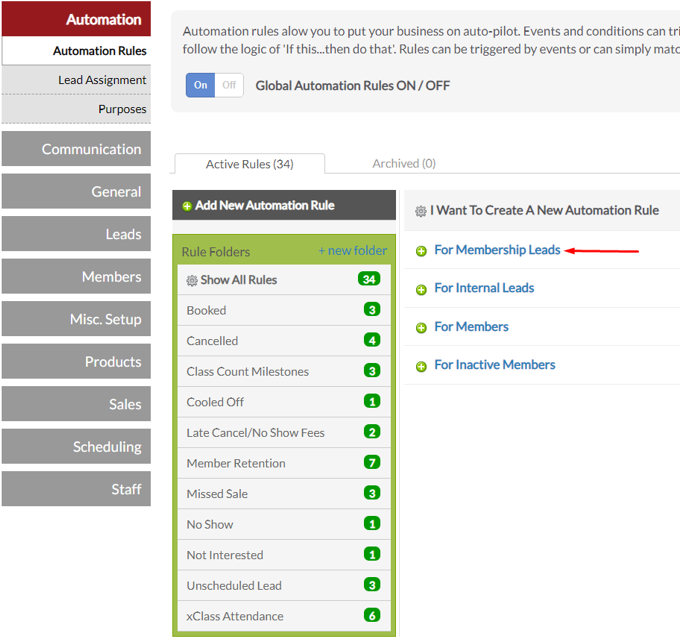Select Automation Rules in the sidebar

point(77,51)
